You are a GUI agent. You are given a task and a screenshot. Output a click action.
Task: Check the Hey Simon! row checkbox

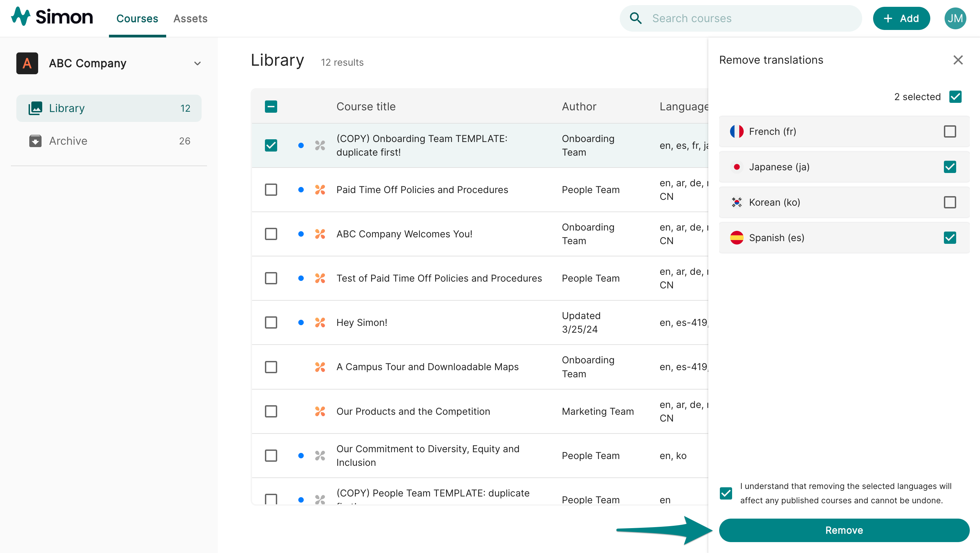pos(271,322)
